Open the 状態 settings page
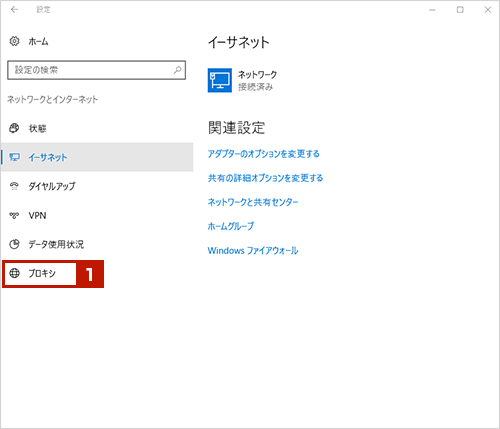Screen dimensions: 500x429 (37, 128)
